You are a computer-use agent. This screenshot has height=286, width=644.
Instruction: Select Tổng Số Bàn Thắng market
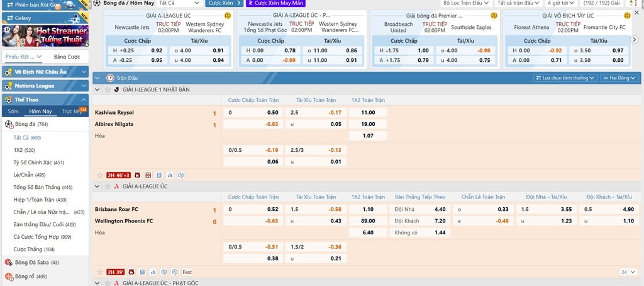(43, 187)
